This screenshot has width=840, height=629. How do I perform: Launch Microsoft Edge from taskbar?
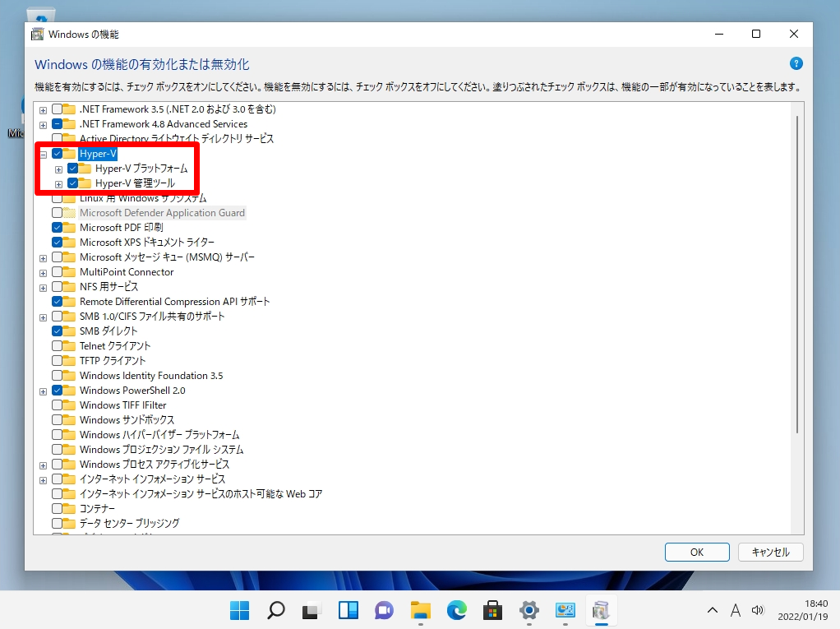tap(456, 610)
